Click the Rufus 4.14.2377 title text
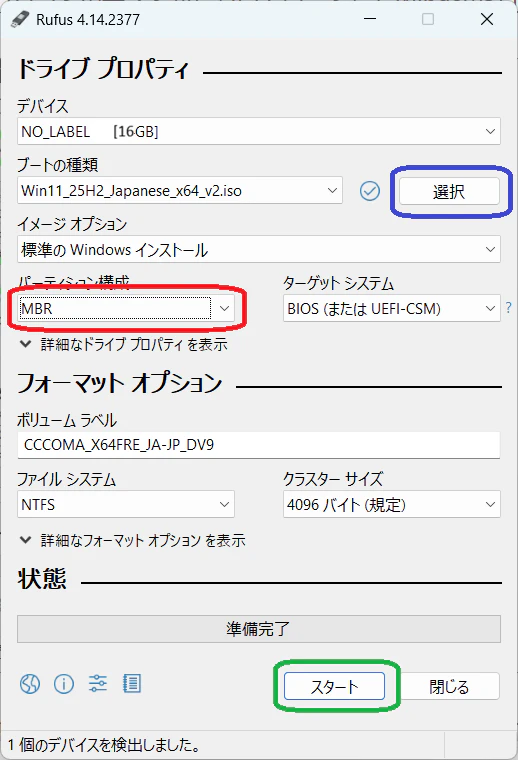This screenshot has width=518, height=760. tap(88, 20)
